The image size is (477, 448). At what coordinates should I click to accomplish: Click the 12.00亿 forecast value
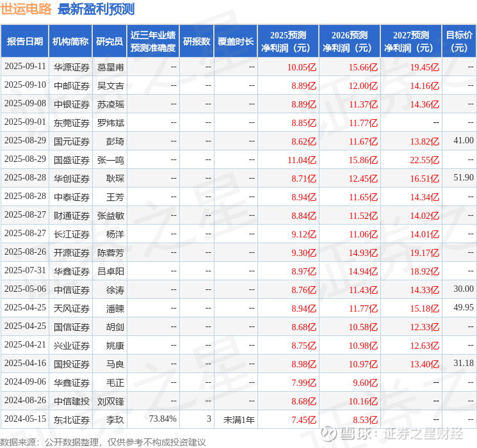tap(363, 86)
